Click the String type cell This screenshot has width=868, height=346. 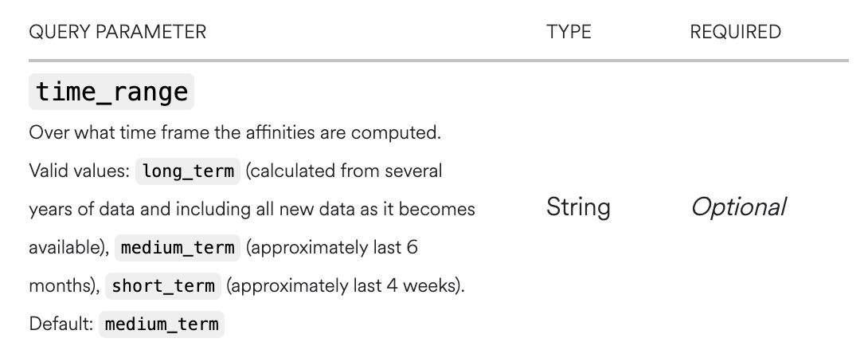[578, 207]
